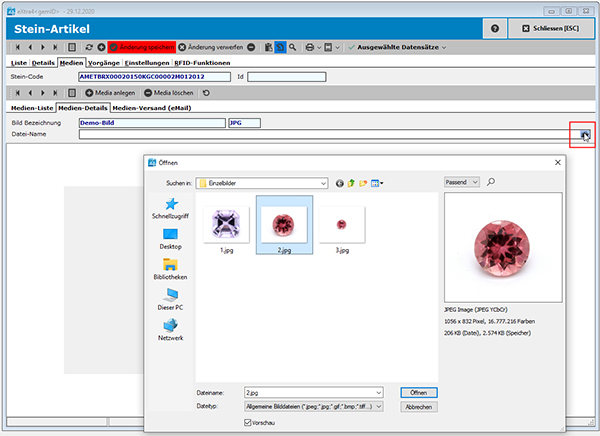Toggle the Vorschau checkbox
This screenshot has width=600, height=436.
(249, 422)
